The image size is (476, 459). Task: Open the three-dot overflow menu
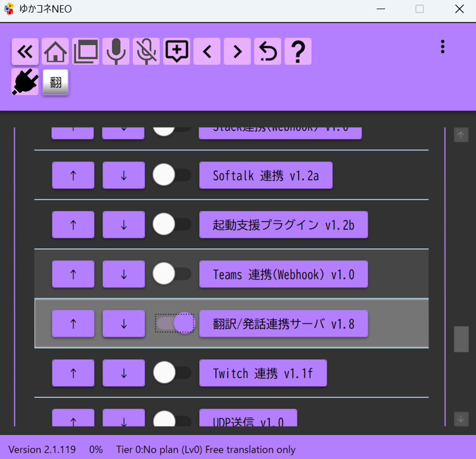tap(442, 47)
